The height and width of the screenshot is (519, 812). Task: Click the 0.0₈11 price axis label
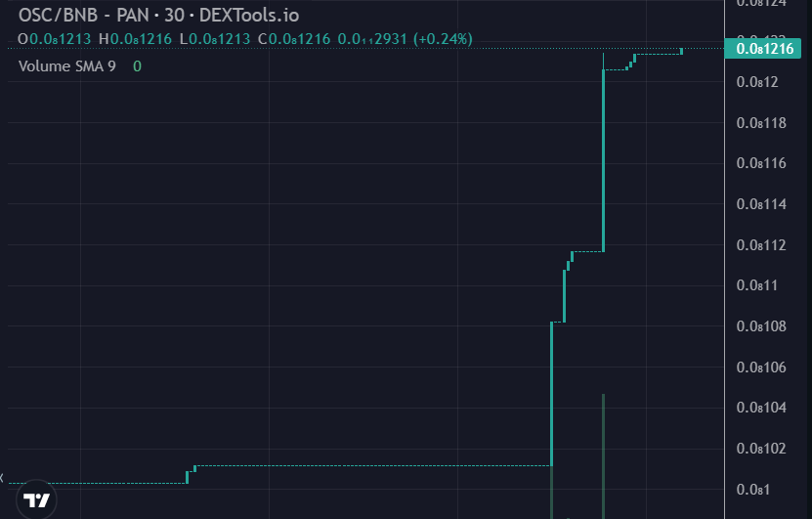(757, 285)
